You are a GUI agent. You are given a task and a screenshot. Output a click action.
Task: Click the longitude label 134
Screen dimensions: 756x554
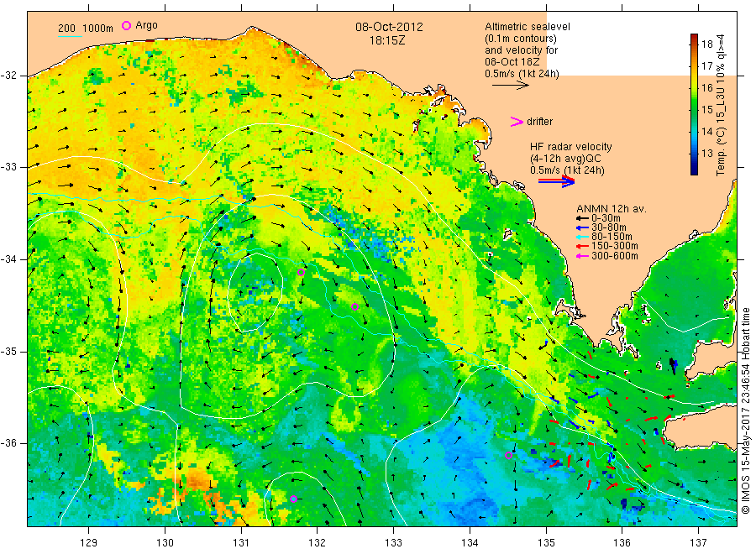[x=470, y=543]
